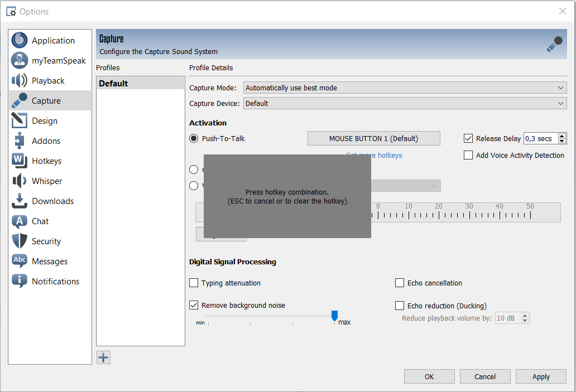Decrease Release Delay with down arrow
The width and height of the screenshot is (576, 392).
561,141
